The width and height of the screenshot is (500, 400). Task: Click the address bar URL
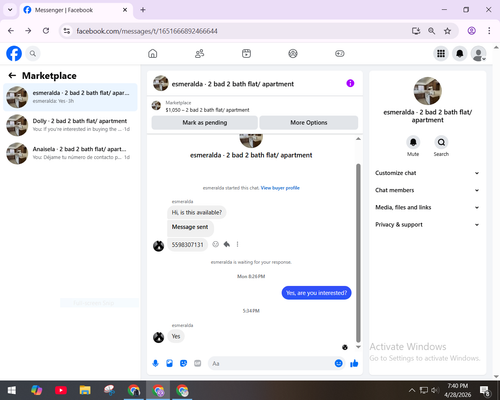[x=147, y=31]
